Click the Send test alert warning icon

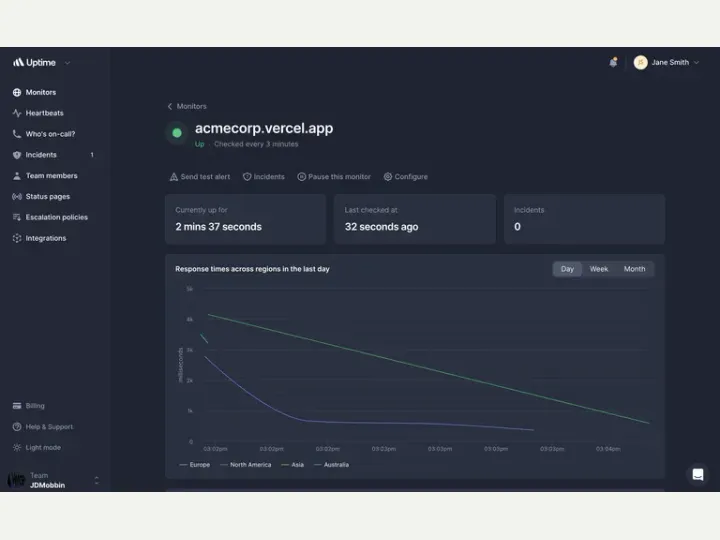174,177
